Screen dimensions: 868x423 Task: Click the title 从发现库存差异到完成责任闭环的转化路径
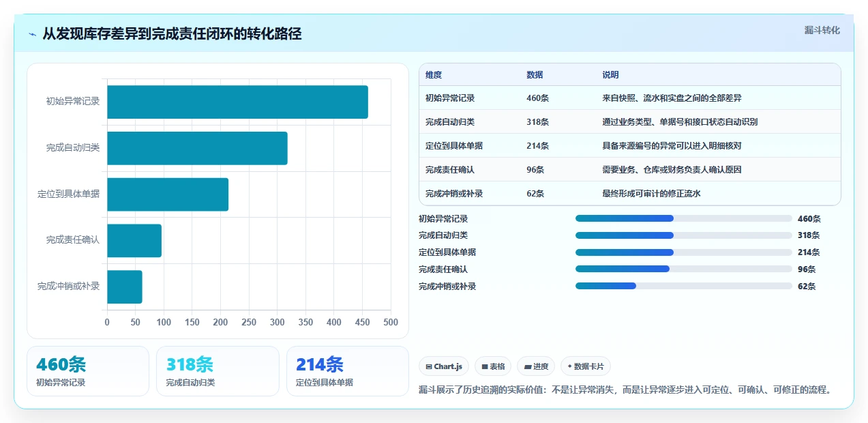[172, 33]
